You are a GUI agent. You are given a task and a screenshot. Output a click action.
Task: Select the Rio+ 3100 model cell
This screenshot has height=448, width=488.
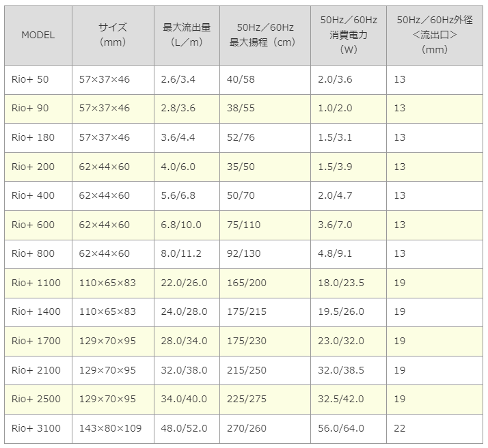36,428
